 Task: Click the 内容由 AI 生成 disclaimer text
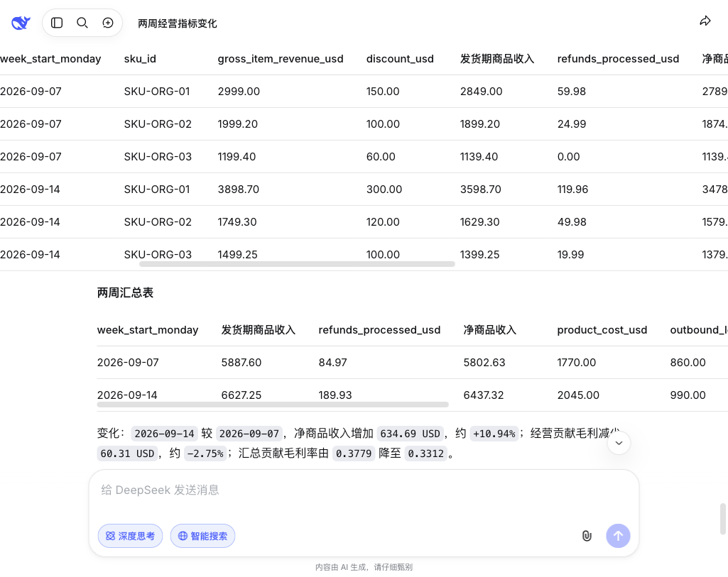coord(364,567)
